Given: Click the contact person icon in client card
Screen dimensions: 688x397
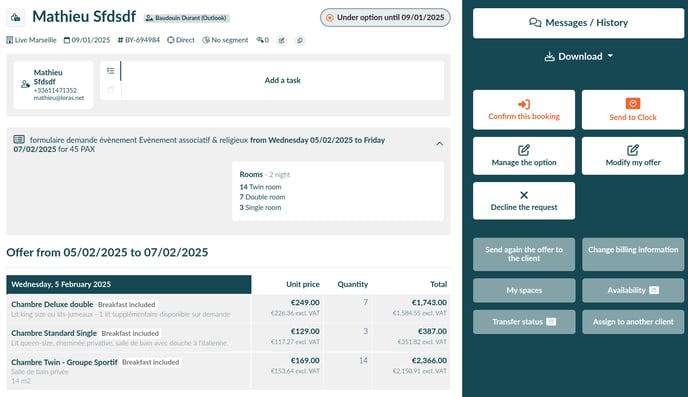Looking at the screenshot, I should [x=25, y=84].
